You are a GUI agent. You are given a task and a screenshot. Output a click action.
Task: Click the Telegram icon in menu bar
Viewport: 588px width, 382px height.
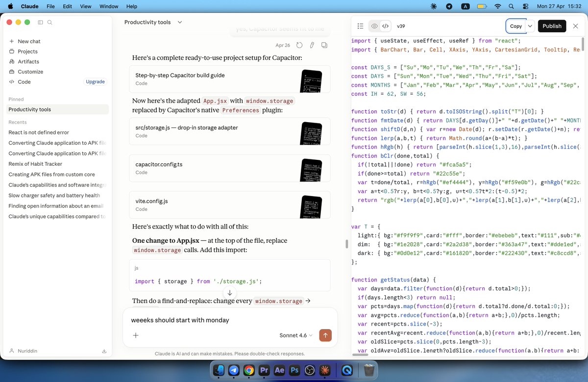click(x=449, y=6)
